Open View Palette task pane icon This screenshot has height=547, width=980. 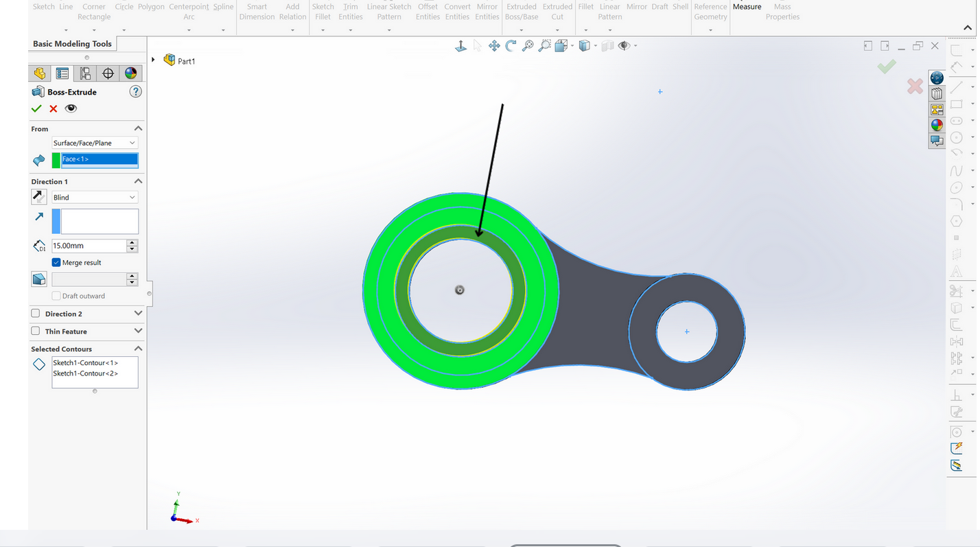(x=937, y=109)
